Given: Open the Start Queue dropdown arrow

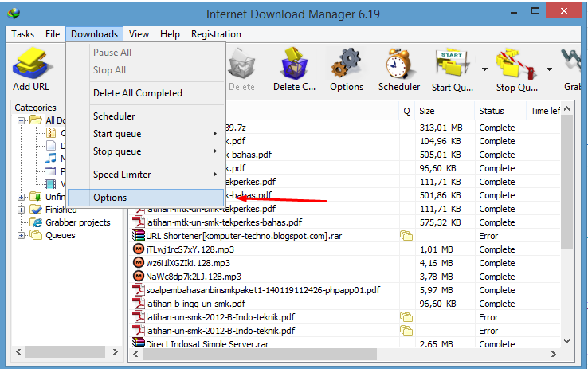Looking at the screenshot, I should (484, 69).
